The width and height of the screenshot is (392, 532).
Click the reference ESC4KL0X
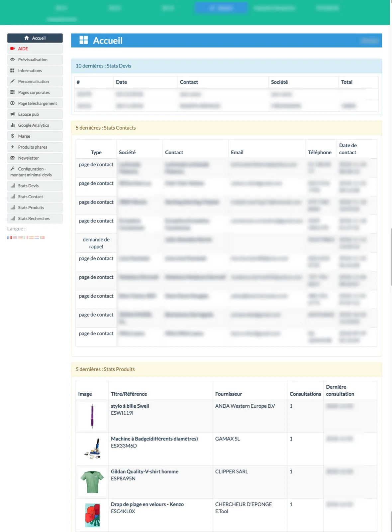[x=123, y=511]
